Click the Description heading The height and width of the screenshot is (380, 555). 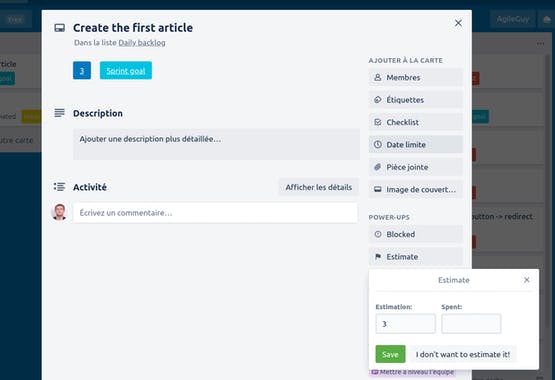(x=98, y=113)
